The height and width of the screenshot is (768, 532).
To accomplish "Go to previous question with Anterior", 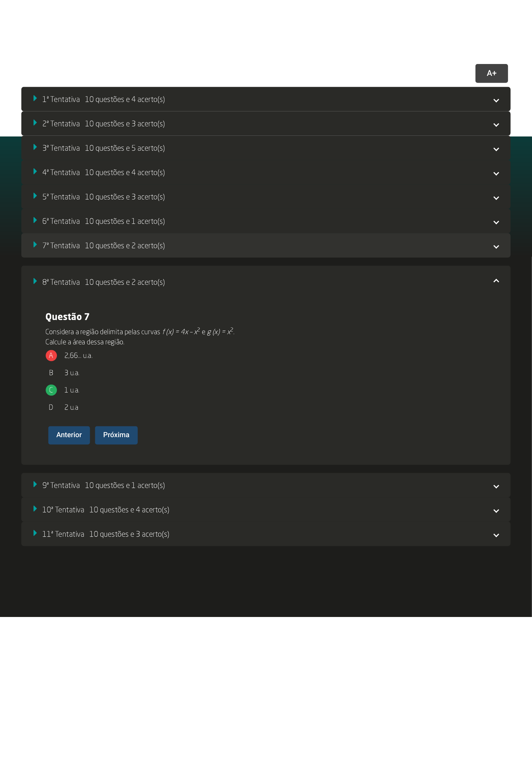I will point(69,435).
